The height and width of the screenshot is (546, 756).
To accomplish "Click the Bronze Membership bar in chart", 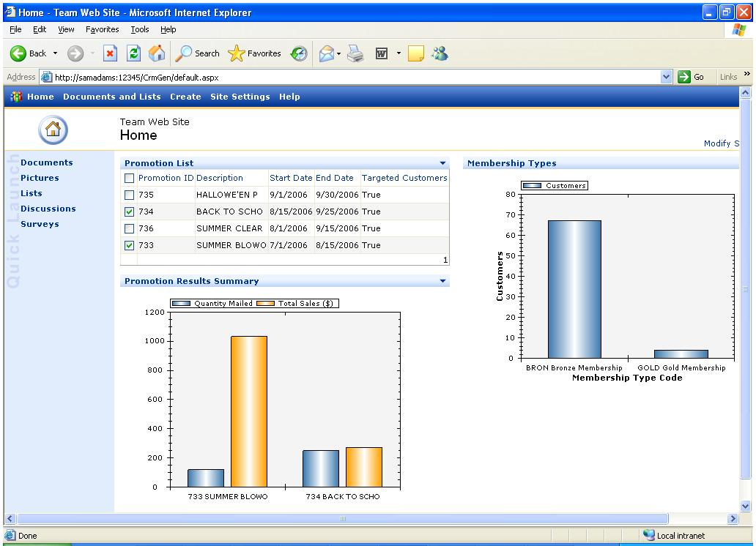I will (575, 289).
